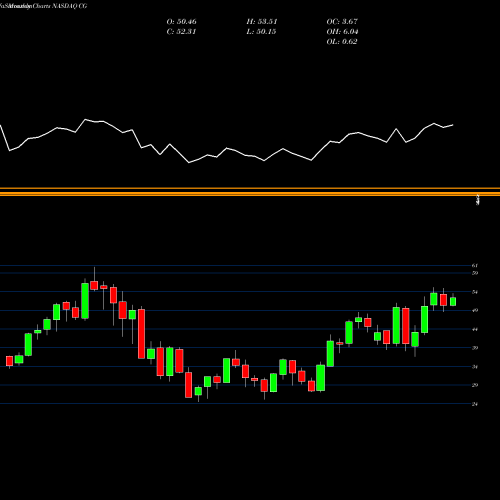Click the 59 price axis label

point(475,273)
